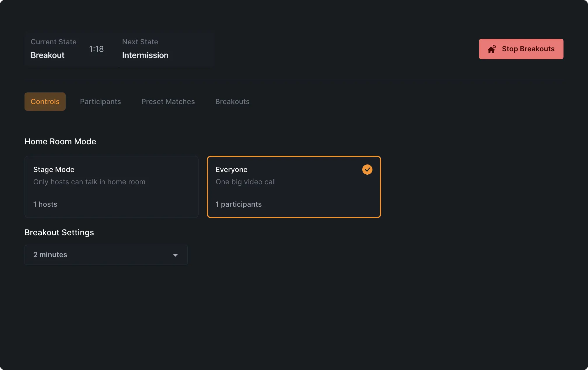Open the Preset Matches tab
Image resolution: width=588 pixels, height=370 pixels.
coord(168,102)
